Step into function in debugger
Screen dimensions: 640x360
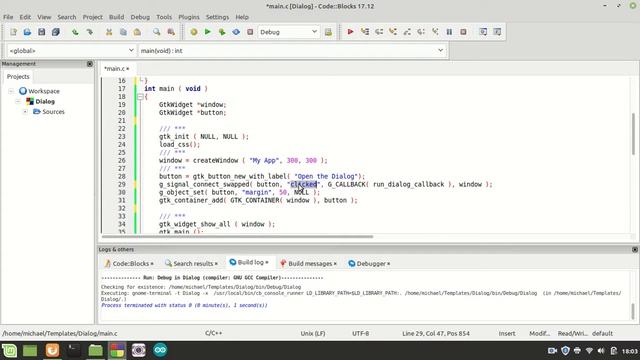coord(393,32)
